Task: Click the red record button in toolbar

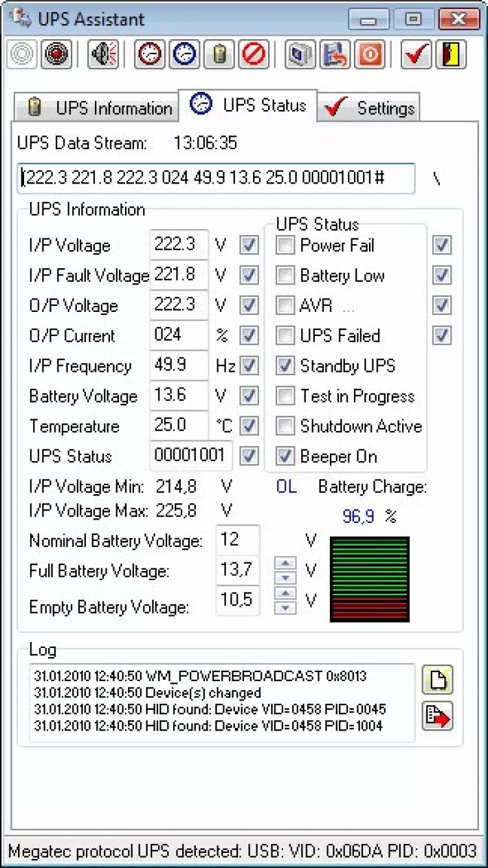Action: [57, 54]
